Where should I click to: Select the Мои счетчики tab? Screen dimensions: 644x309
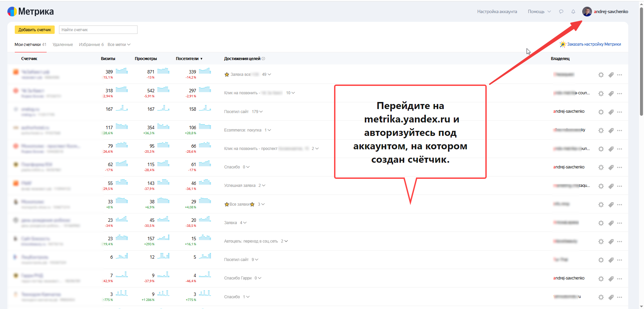point(31,45)
